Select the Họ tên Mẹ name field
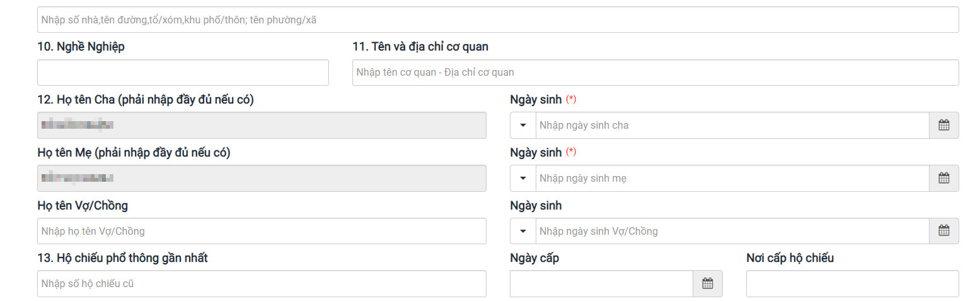 click(x=262, y=178)
